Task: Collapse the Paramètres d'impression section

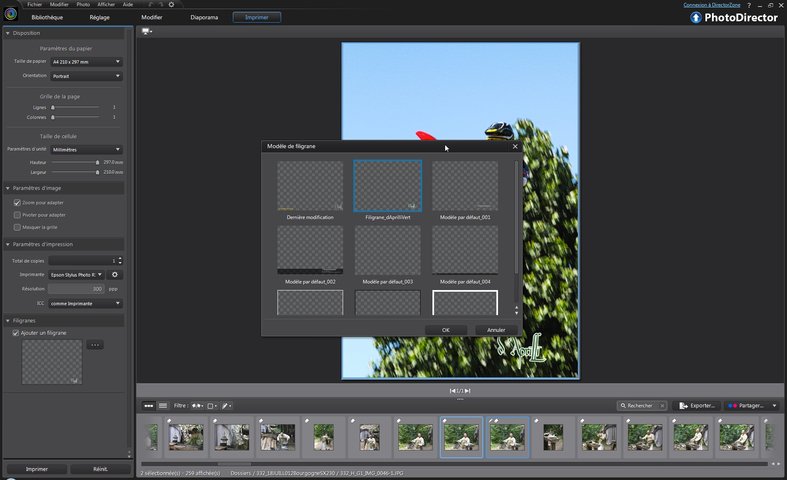Action: point(8,244)
